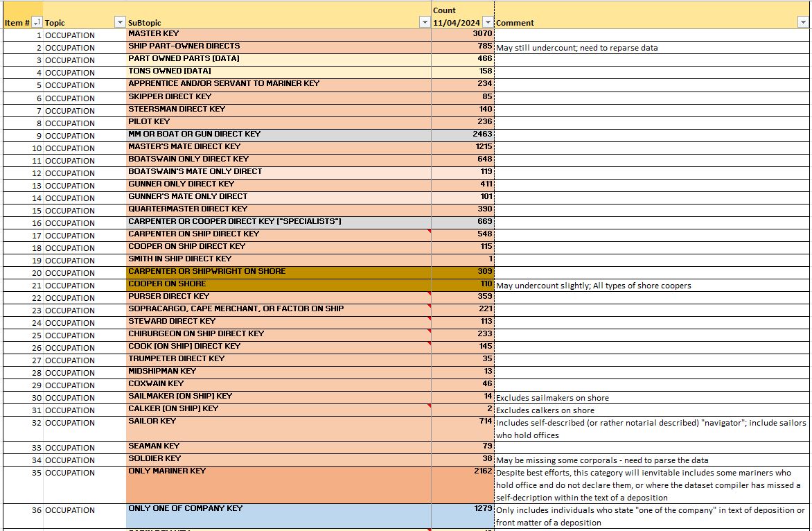The image size is (812, 531).
Task: Select the SHIP PART-OWNER DIRECTS cell
Action: [277, 46]
